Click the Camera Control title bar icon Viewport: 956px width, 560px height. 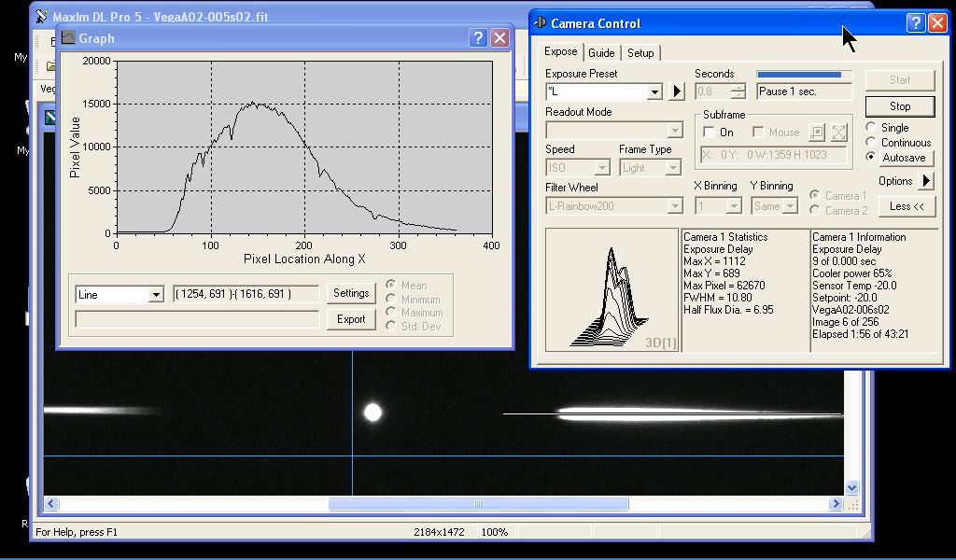540,23
